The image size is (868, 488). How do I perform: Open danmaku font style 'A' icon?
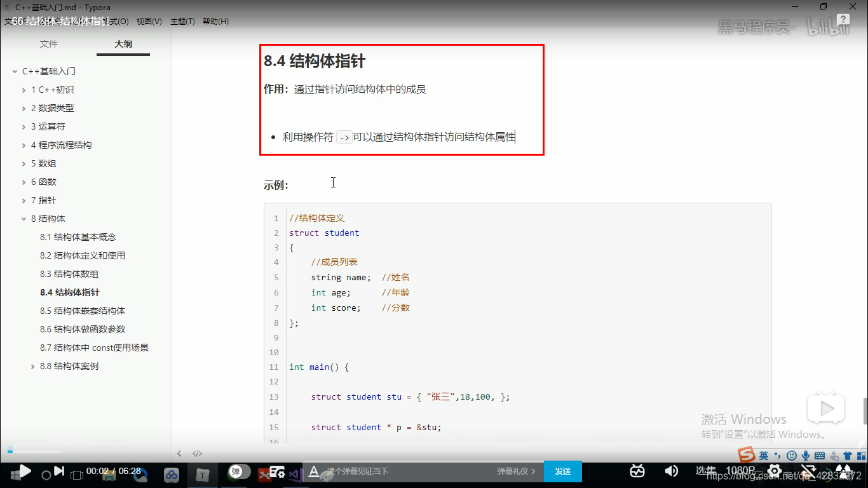(313, 471)
